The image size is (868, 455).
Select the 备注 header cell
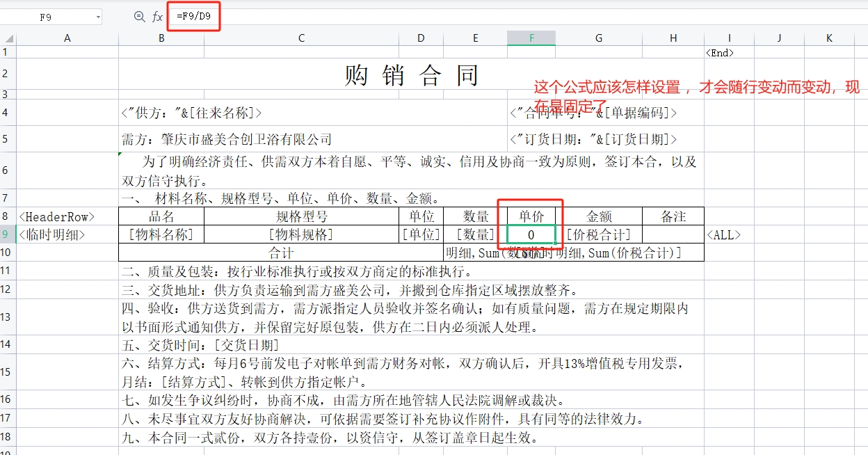tap(673, 216)
